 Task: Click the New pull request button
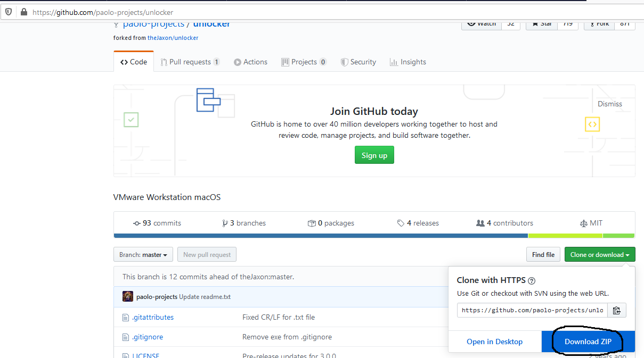(207, 255)
